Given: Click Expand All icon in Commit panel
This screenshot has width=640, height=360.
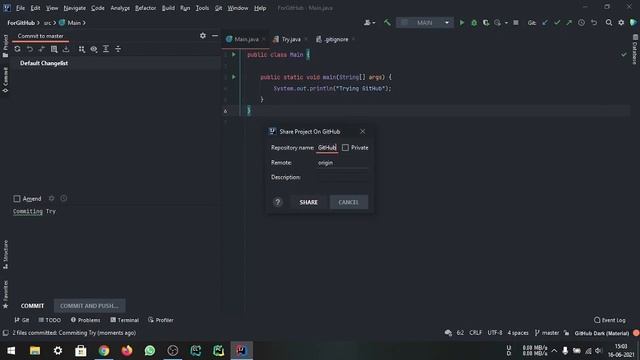Looking at the screenshot, I should coord(106,49).
